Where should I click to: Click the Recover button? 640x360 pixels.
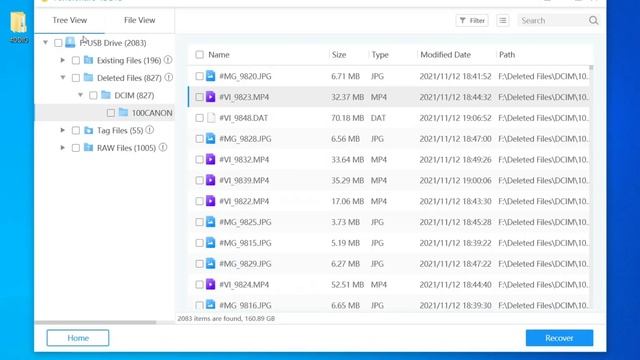(x=559, y=338)
